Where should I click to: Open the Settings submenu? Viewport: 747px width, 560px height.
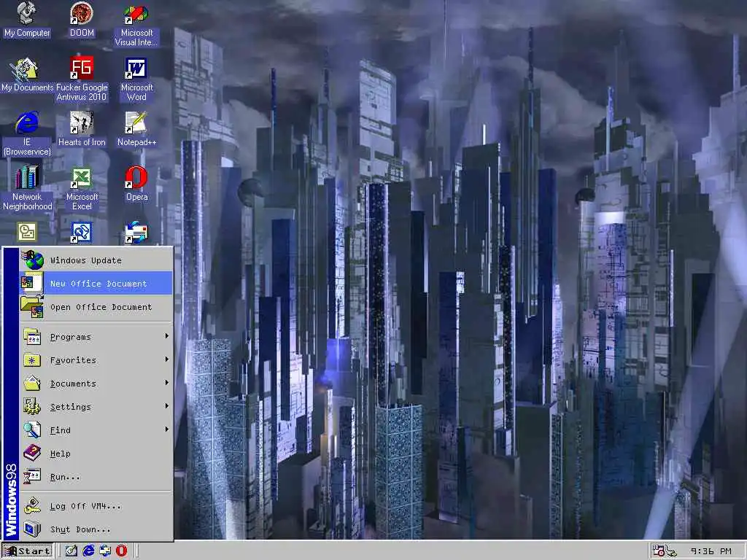pos(96,407)
